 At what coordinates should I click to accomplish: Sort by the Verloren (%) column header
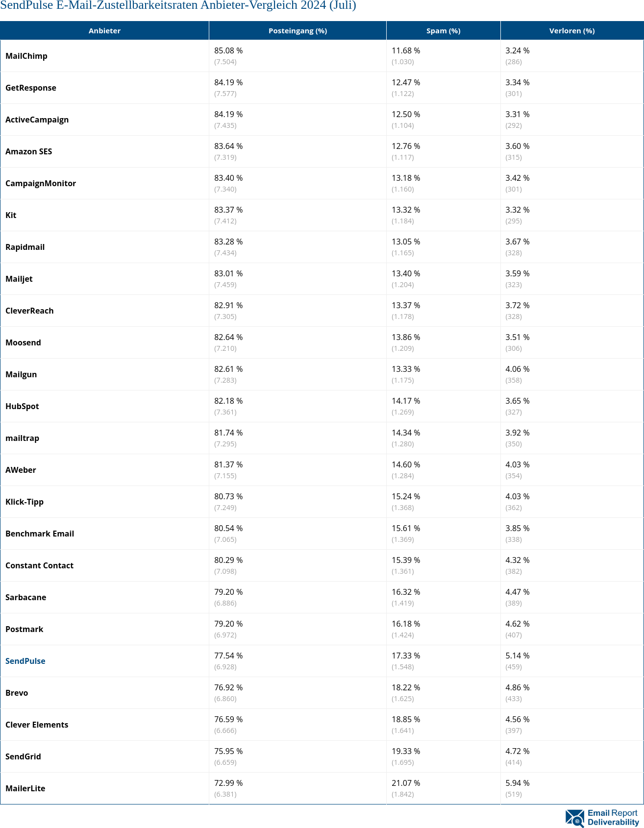coord(571,31)
